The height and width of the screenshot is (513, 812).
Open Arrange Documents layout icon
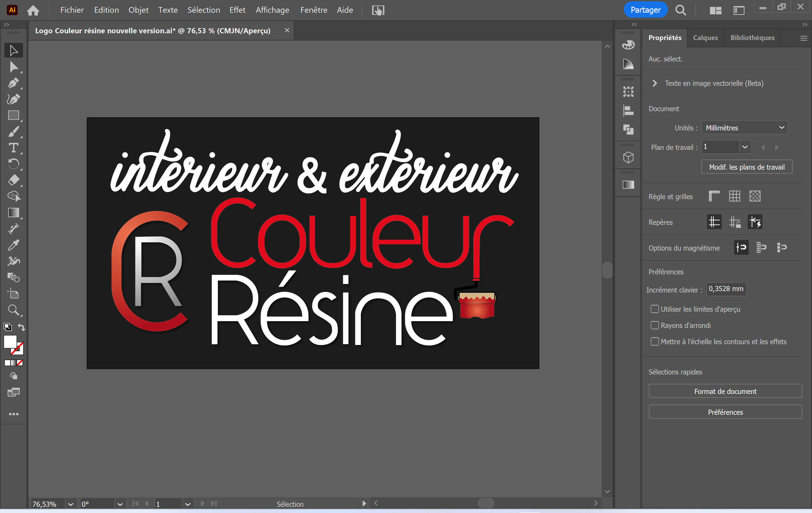point(715,11)
